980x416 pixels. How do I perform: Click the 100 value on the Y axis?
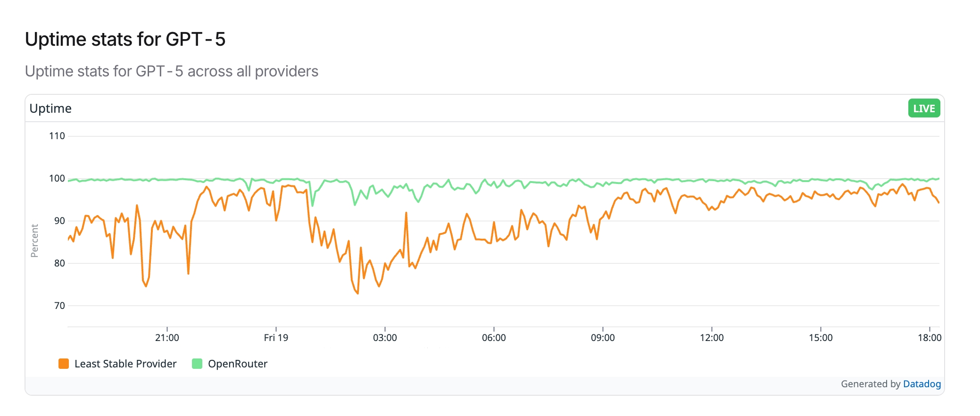point(57,178)
